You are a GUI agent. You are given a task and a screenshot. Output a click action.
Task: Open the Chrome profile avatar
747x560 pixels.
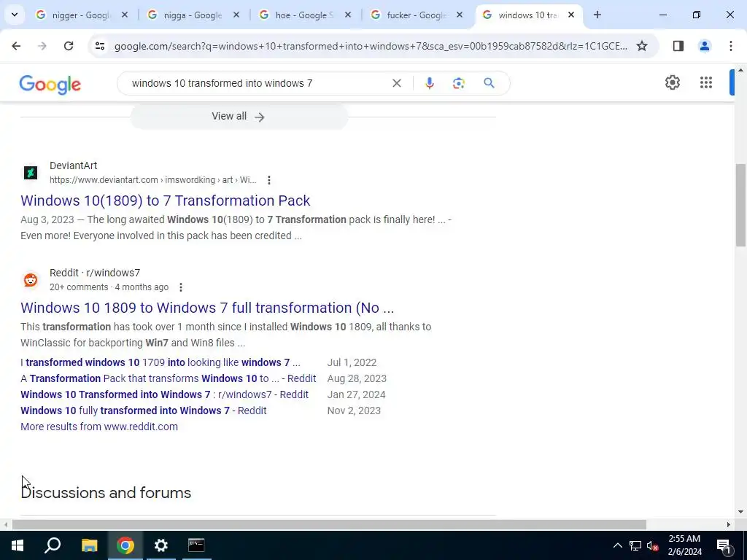coord(704,46)
